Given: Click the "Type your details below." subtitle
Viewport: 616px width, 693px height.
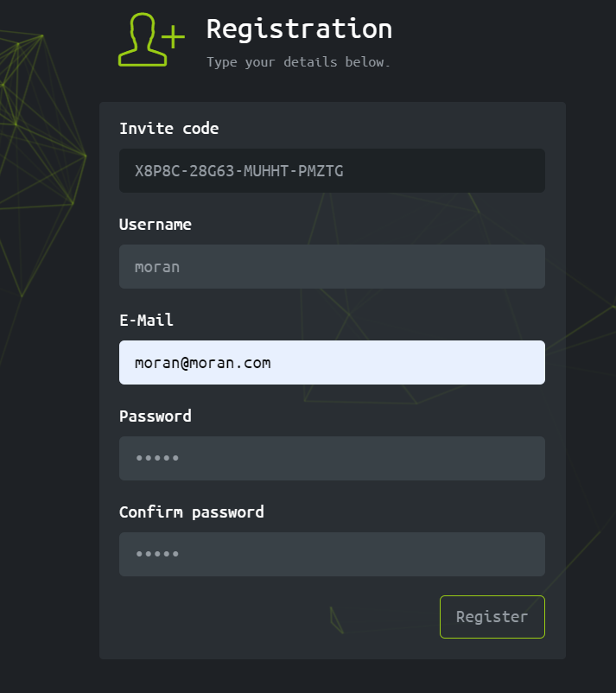Looking at the screenshot, I should pyautogui.click(x=298, y=63).
